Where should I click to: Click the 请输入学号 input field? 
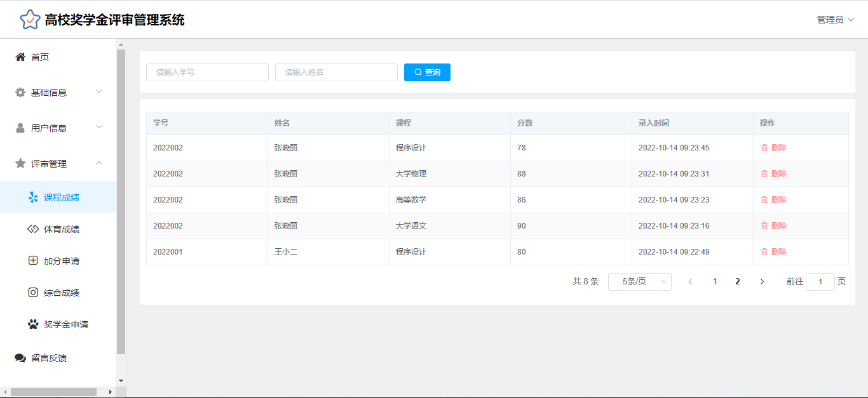click(x=207, y=72)
